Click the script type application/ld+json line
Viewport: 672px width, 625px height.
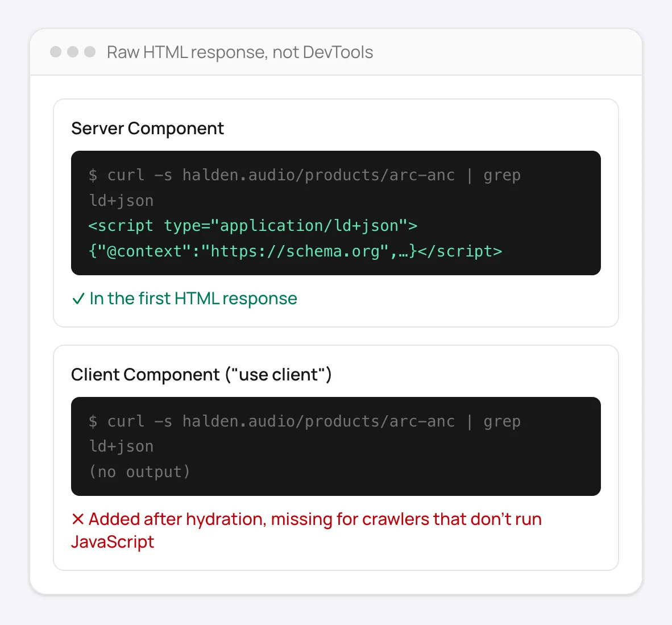point(253,226)
